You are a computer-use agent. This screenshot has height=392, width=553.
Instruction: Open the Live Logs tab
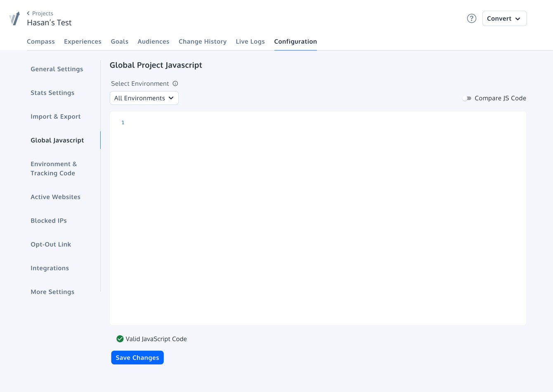(250, 42)
